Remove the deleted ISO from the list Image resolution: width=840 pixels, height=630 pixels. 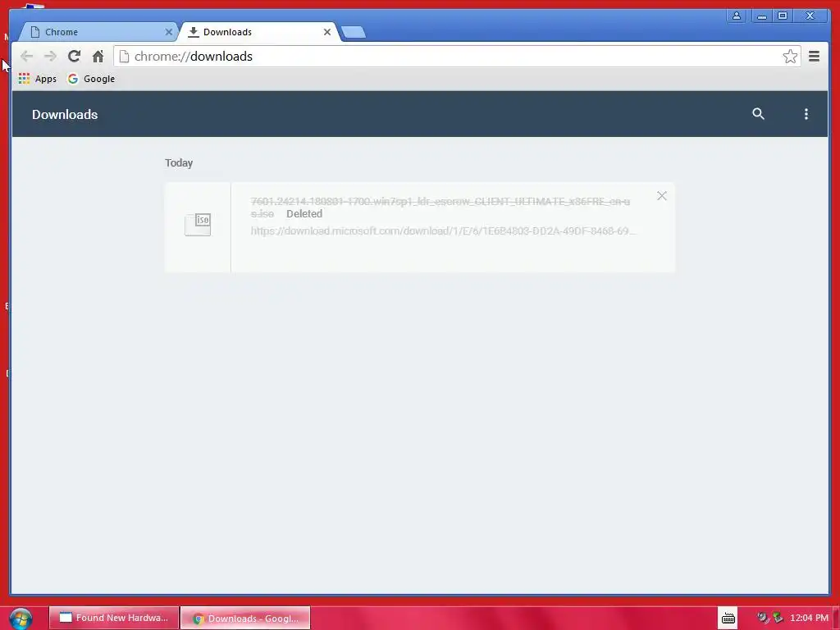(662, 196)
